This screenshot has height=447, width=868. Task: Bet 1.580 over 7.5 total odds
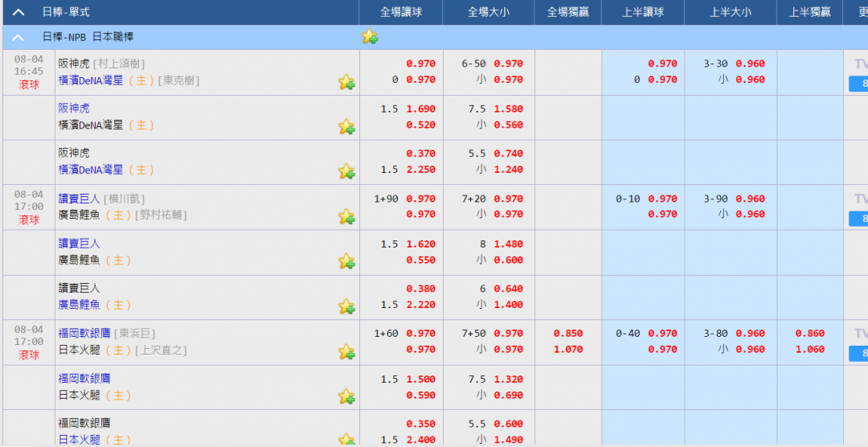(509, 109)
